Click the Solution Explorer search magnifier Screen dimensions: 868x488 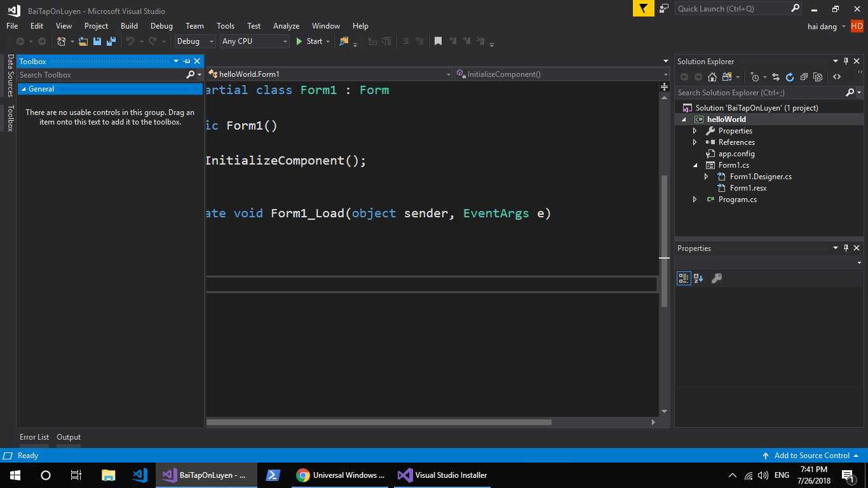tap(850, 93)
